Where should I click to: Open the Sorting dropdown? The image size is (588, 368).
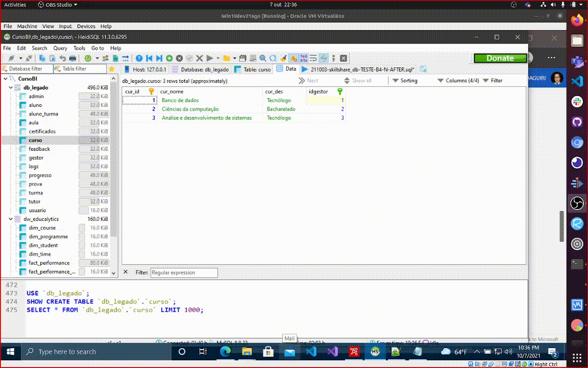tap(405, 80)
